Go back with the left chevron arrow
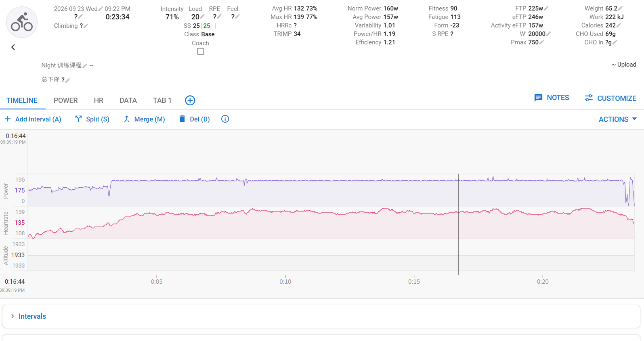 pos(13,47)
